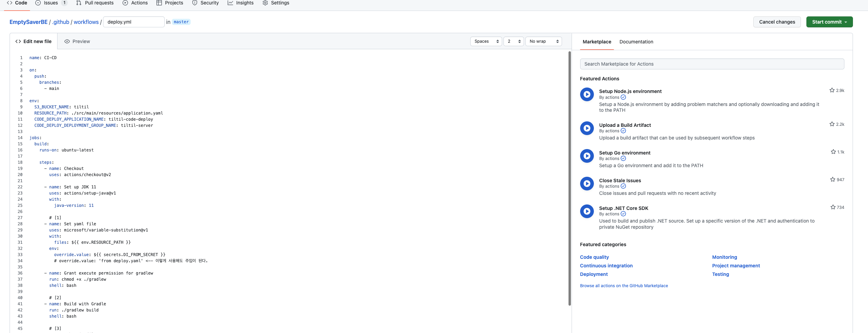Open Testing category
Viewport: 868px width, 333px height.
720,274
